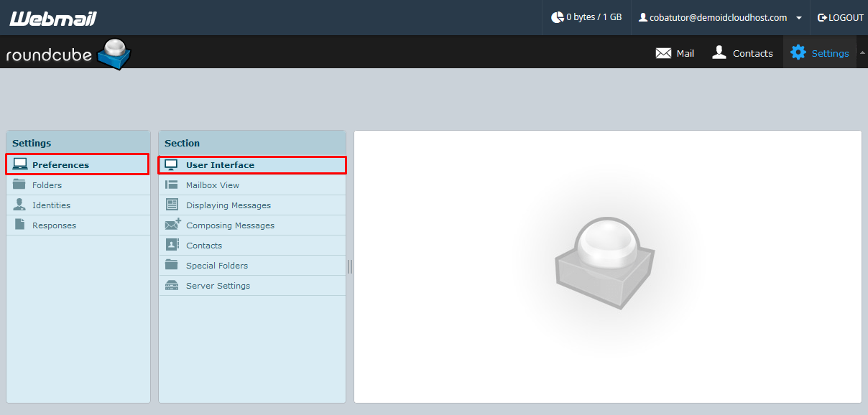Click the Responses document icon
The width and height of the screenshot is (868, 415).
click(x=18, y=225)
